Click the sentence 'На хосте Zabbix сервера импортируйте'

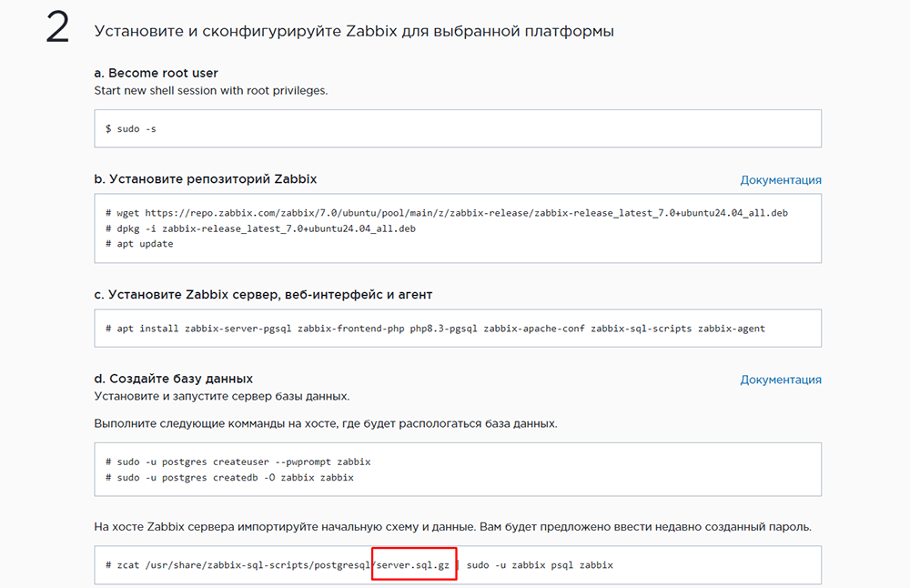click(452, 527)
